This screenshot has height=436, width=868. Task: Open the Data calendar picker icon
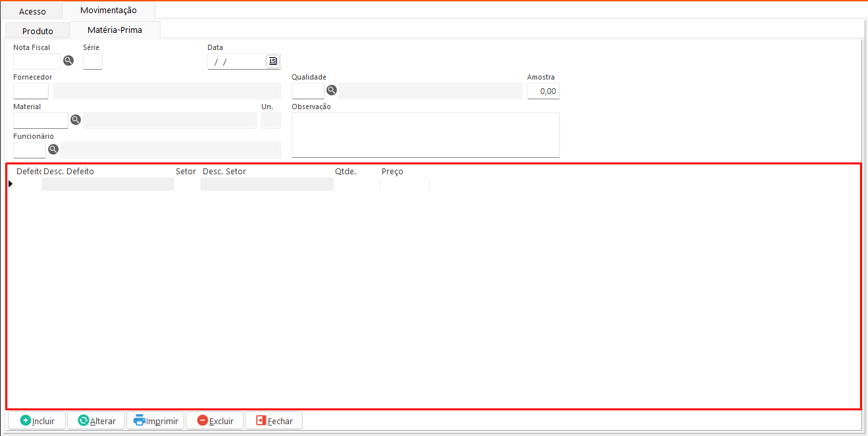point(272,61)
